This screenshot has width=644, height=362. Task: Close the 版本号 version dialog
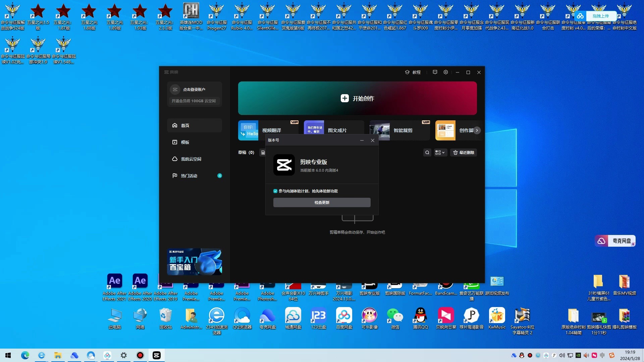point(373,140)
